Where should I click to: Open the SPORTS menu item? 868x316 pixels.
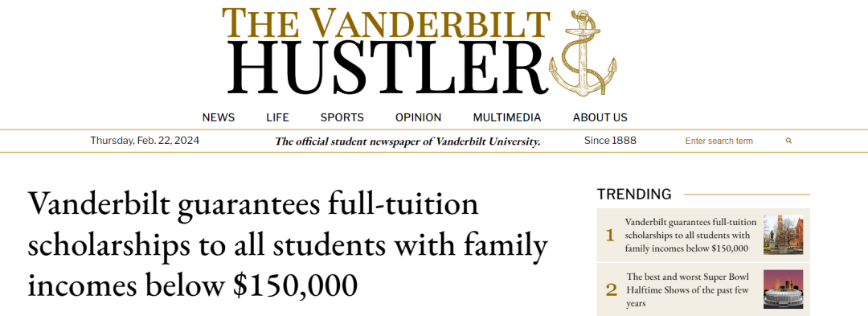[x=342, y=117]
